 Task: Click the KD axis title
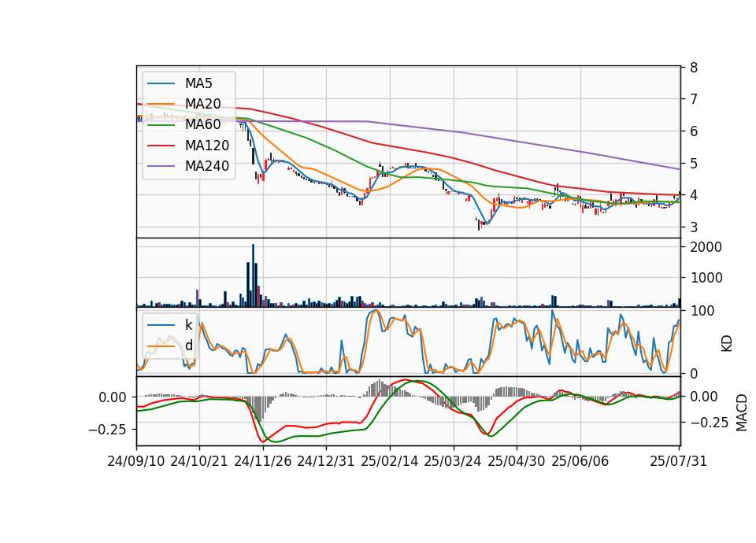click(x=727, y=343)
